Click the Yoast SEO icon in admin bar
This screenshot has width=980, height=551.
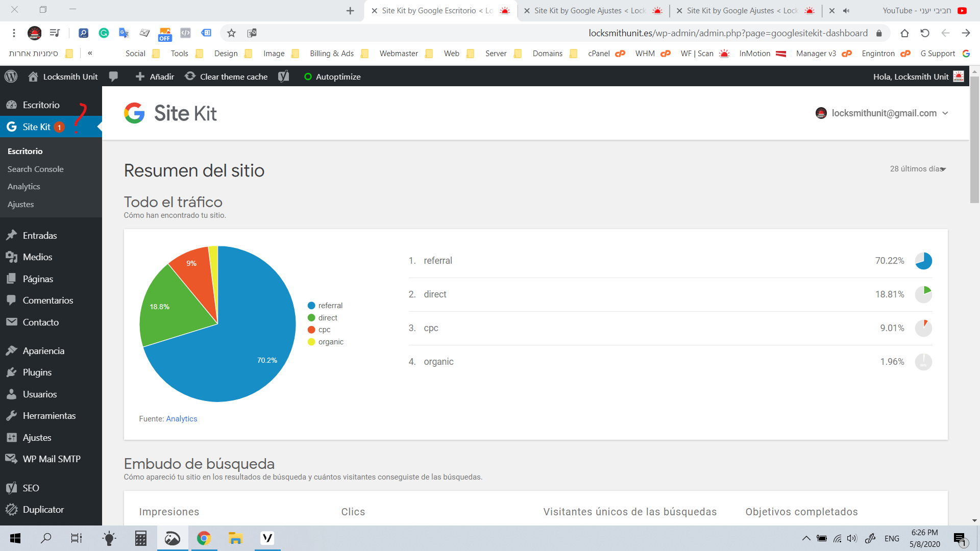284,77
